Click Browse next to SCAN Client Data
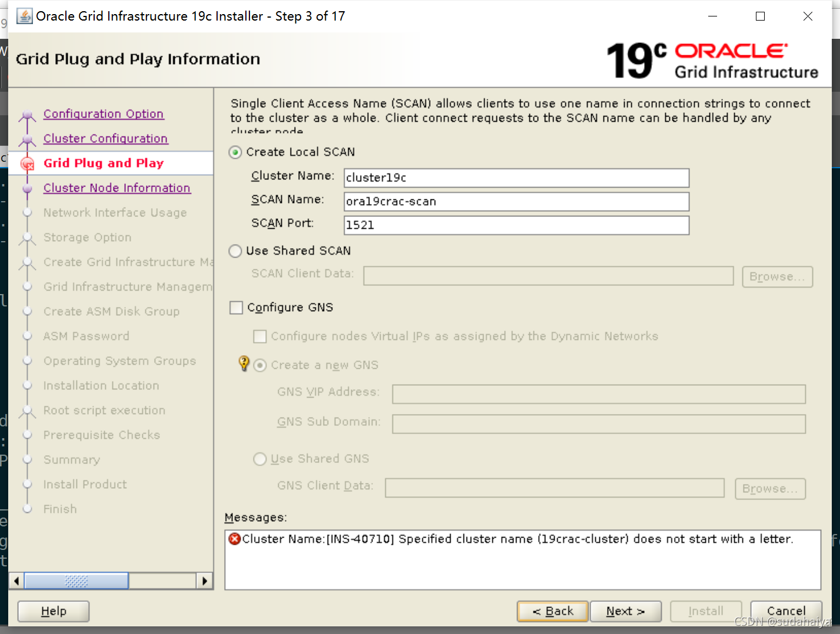840x634 pixels. pos(777,276)
